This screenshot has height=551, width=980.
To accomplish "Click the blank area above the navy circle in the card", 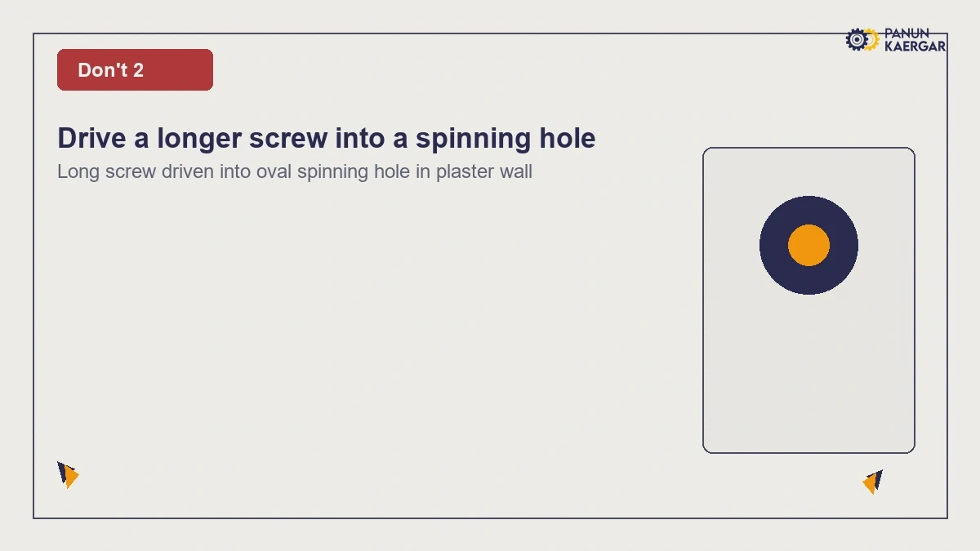I will [808, 171].
